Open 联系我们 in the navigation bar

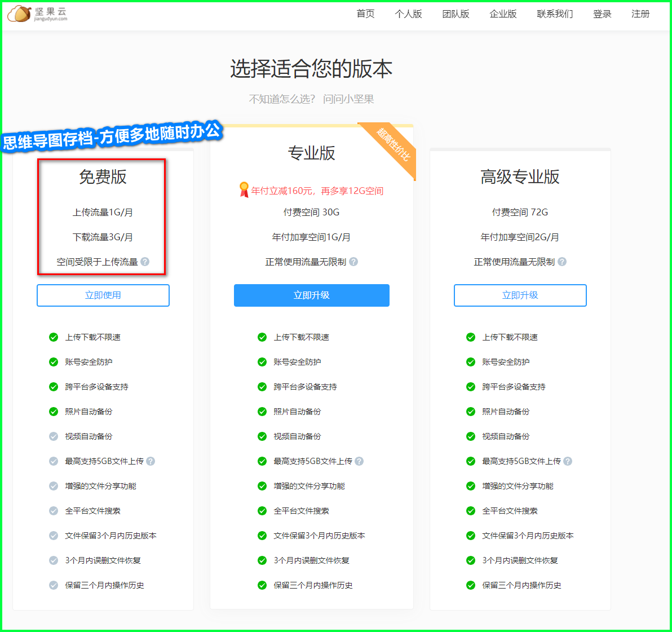pyautogui.click(x=555, y=14)
